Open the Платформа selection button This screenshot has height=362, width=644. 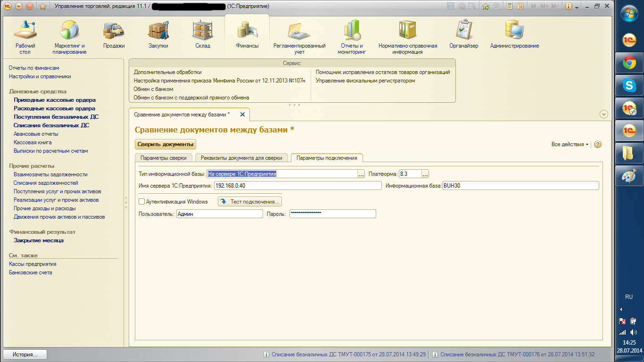(425, 174)
